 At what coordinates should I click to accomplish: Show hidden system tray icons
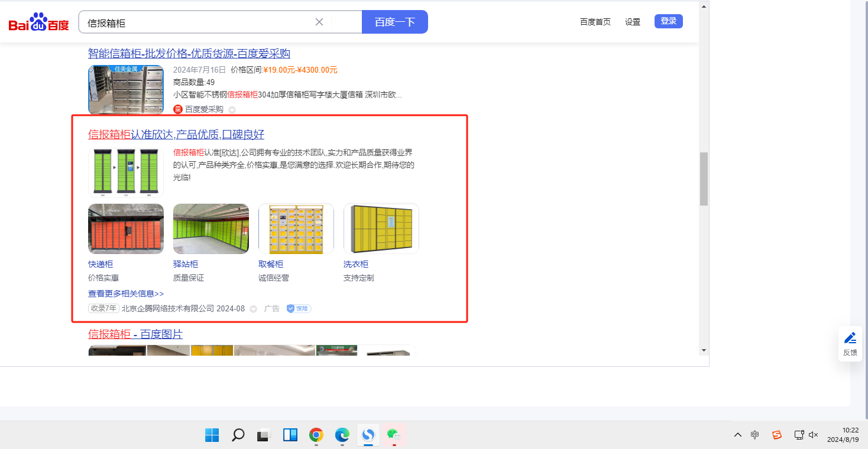click(737, 435)
